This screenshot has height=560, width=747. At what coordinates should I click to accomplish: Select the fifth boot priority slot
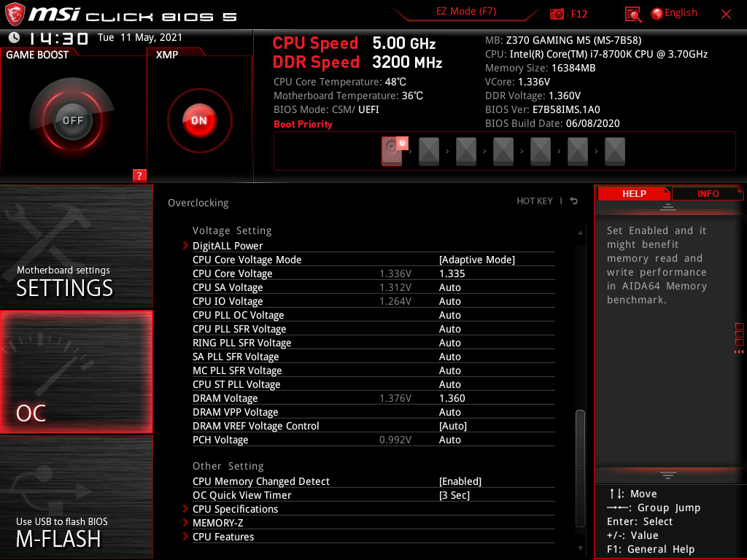coord(541,152)
